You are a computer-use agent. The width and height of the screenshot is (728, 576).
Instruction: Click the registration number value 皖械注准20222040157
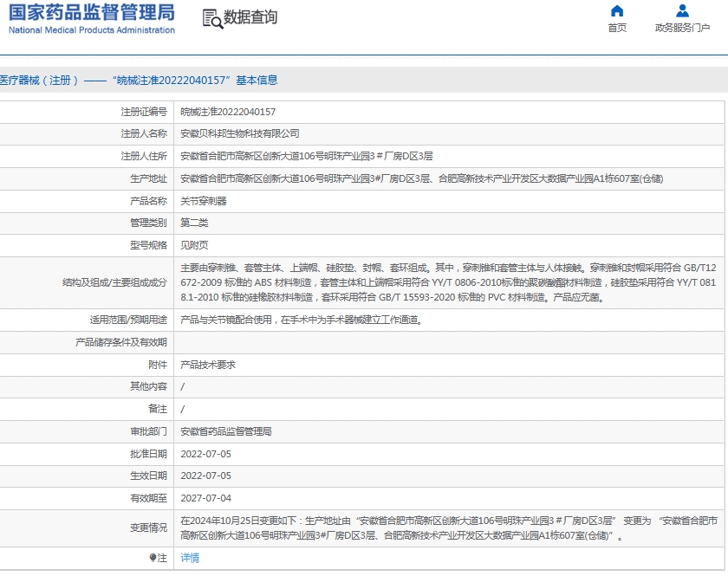click(228, 112)
